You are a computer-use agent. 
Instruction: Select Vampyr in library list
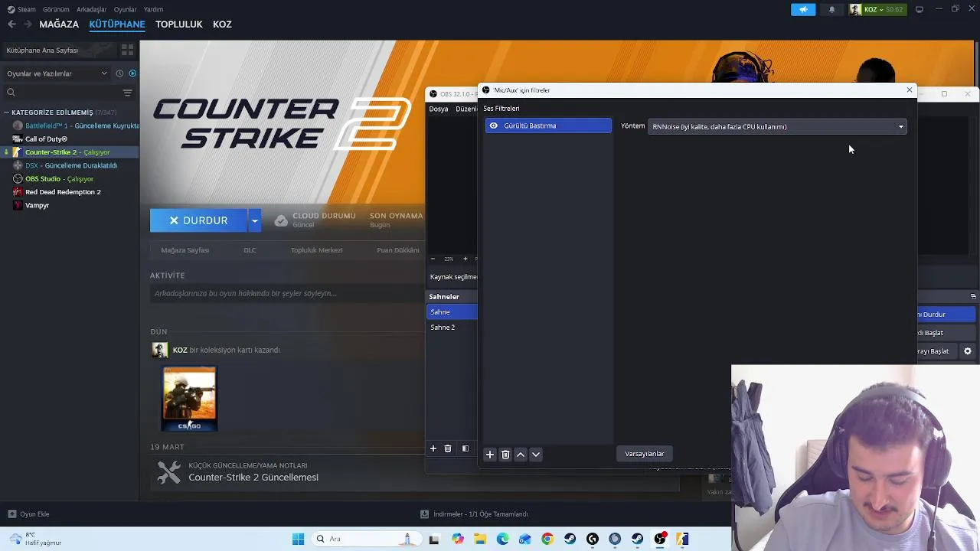[x=37, y=206]
